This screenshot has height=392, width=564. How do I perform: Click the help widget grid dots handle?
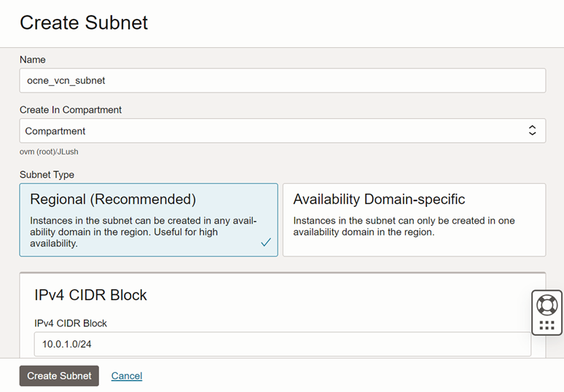(547, 326)
